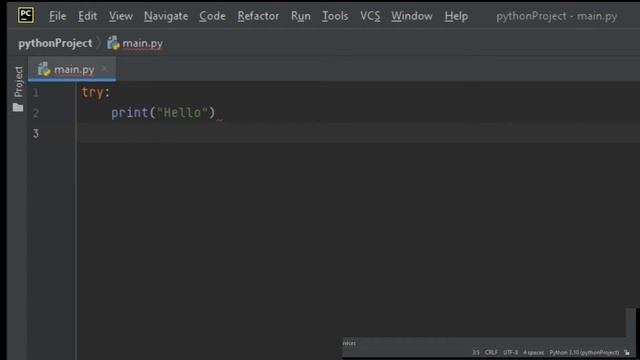
Task: Click line number 2 in gutter
Action: pyautogui.click(x=36, y=113)
